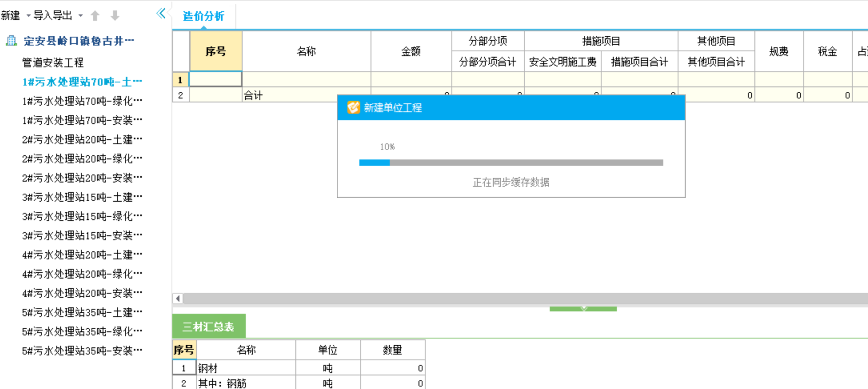Click the 其中：钢筋 row name cell

(x=246, y=383)
